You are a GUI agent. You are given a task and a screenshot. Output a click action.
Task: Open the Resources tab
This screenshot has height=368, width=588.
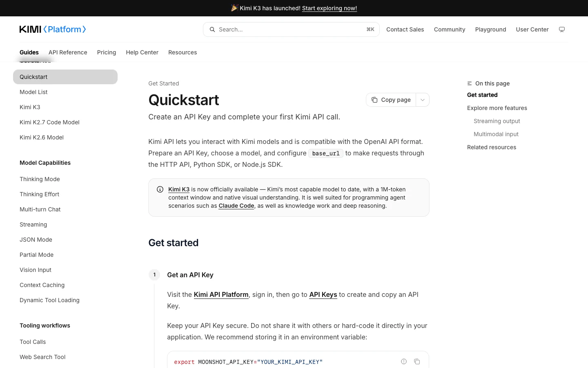183,52
